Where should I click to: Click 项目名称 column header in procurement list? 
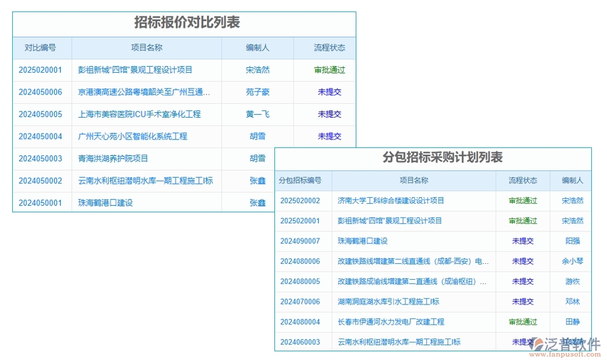coord(415,180)
